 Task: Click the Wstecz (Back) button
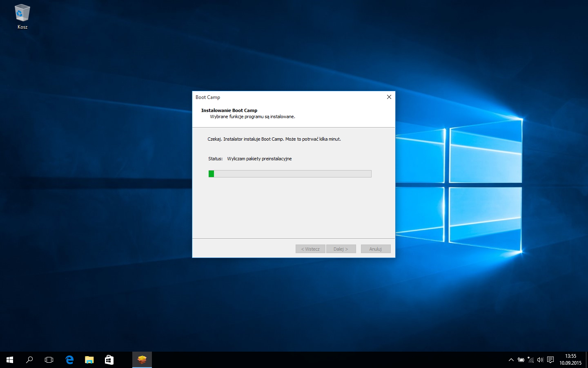point(310,249)
